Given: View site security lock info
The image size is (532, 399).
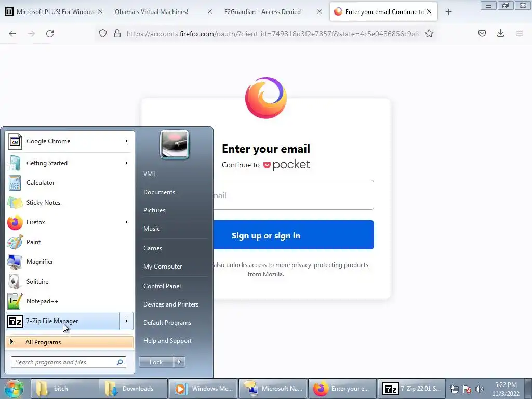Looking at the screenshot, I should (x=117, y=34).
